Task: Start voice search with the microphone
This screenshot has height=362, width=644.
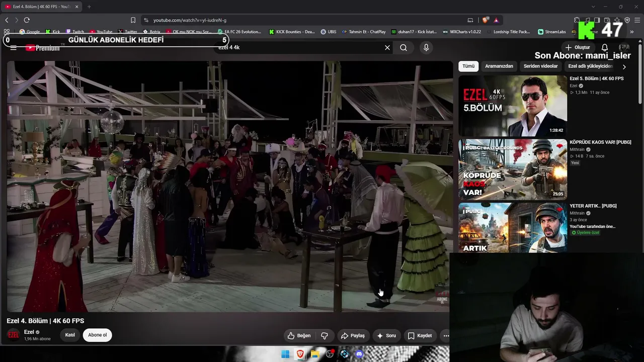Action: (x=426, y=48)
